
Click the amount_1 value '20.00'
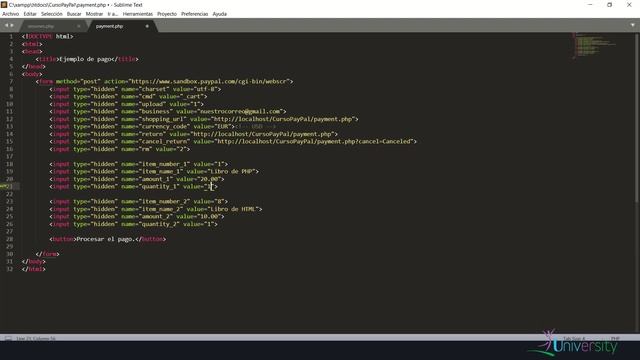click(209, 179)
